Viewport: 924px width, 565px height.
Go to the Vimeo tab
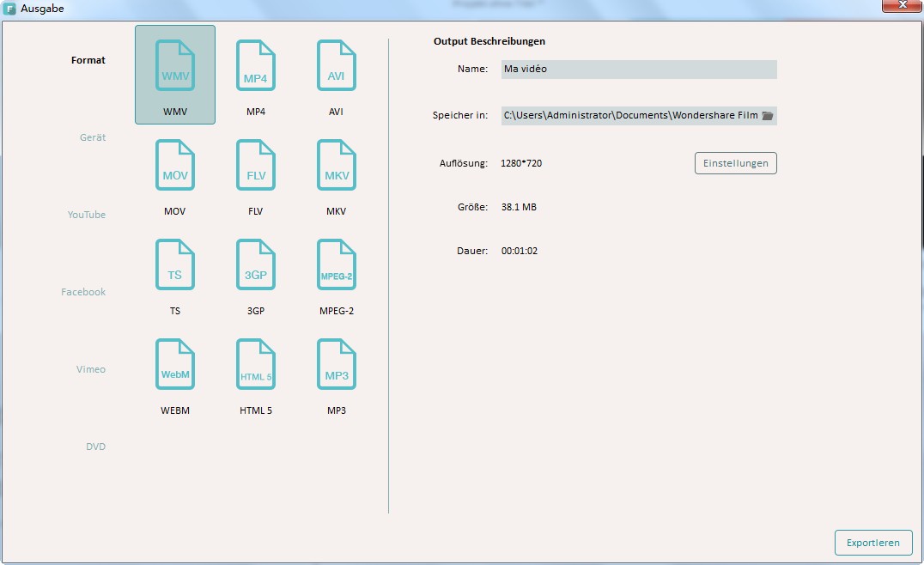pyautogui.click(x=91, y=369)
